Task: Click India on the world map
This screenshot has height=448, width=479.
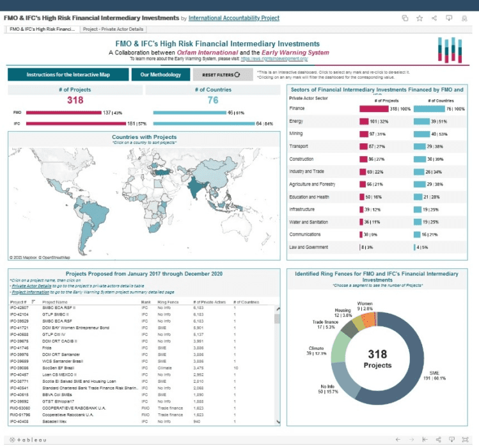Action: (194, 187)
